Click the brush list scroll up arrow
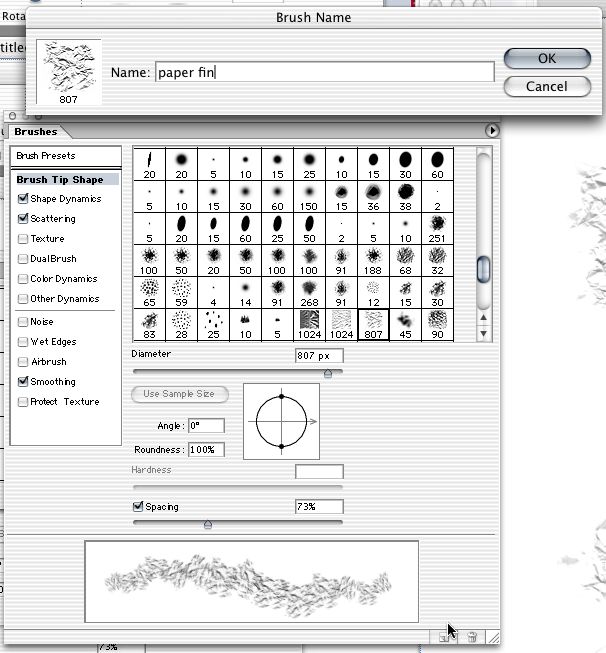606x653 pixels. [483, 318]
